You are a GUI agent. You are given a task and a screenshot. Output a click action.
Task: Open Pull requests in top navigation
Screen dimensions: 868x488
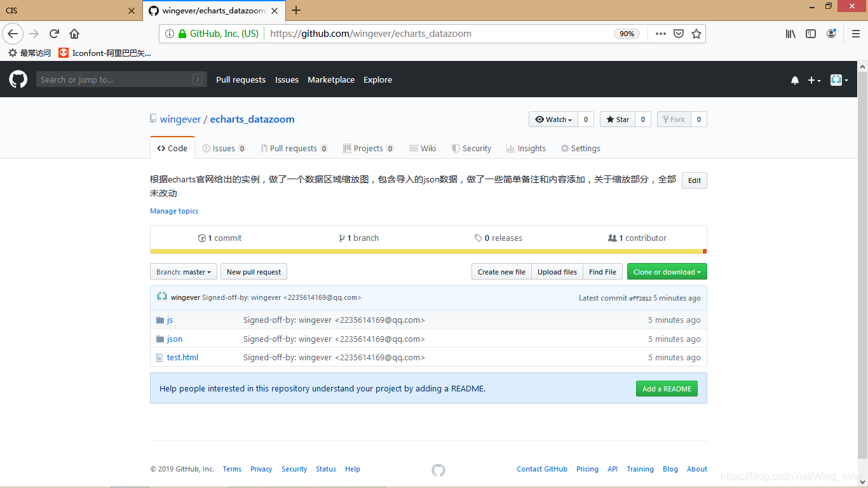tap(241, 80)
